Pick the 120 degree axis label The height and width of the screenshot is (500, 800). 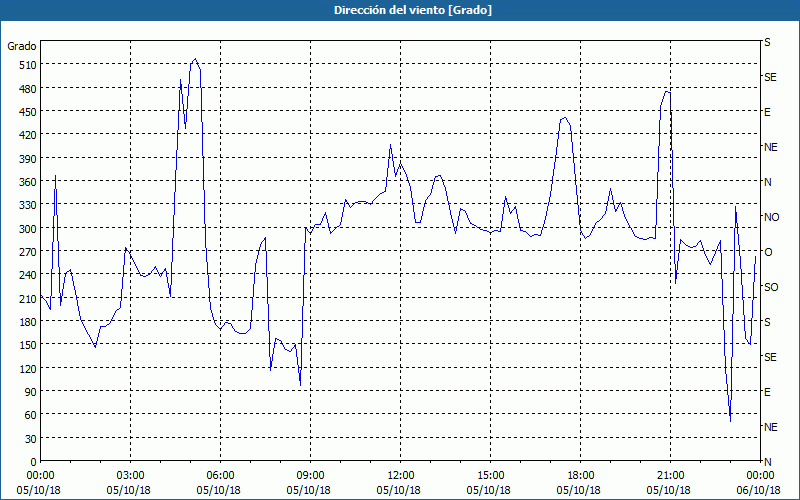29,368
